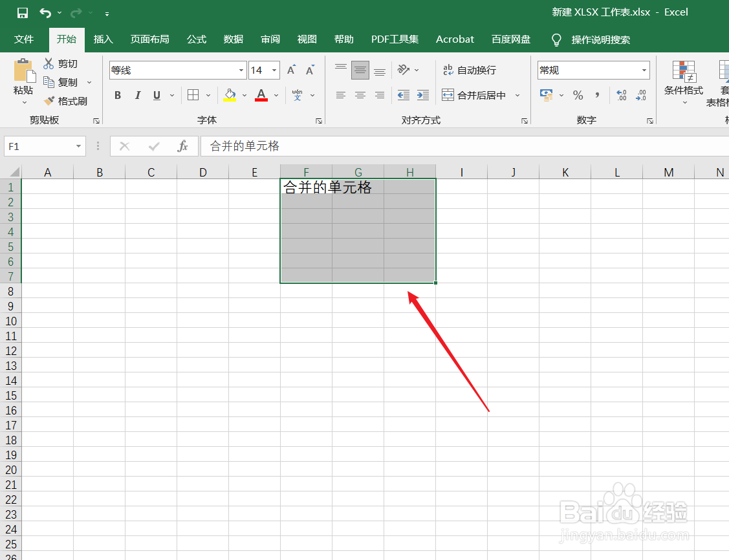Switch to the 数据 tab
This screenshot has height=560, width=729.
pos(234,39)
